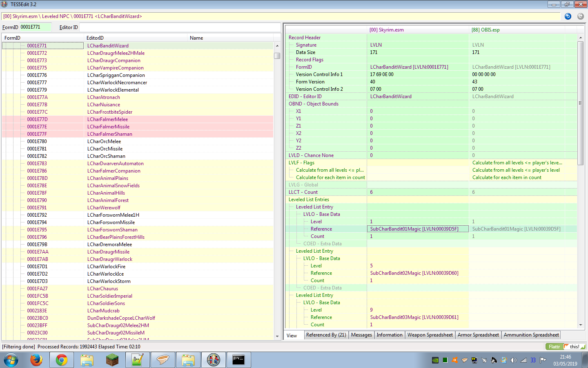588x368 pixels.
Task: Open volume speaker tray icon
Action: tap(514, 360)
